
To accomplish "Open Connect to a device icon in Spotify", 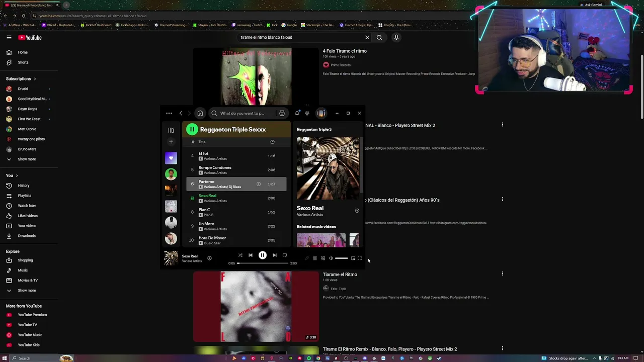I will tap(323, 258).
